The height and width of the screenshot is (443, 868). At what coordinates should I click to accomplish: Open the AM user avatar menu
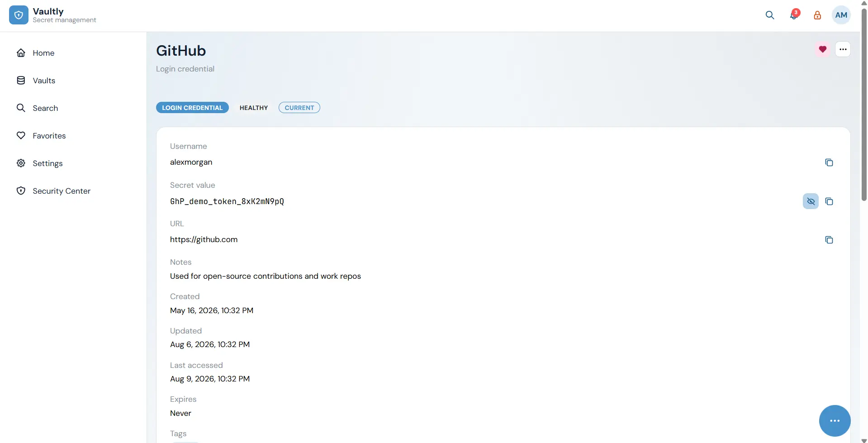coord(841,15)
